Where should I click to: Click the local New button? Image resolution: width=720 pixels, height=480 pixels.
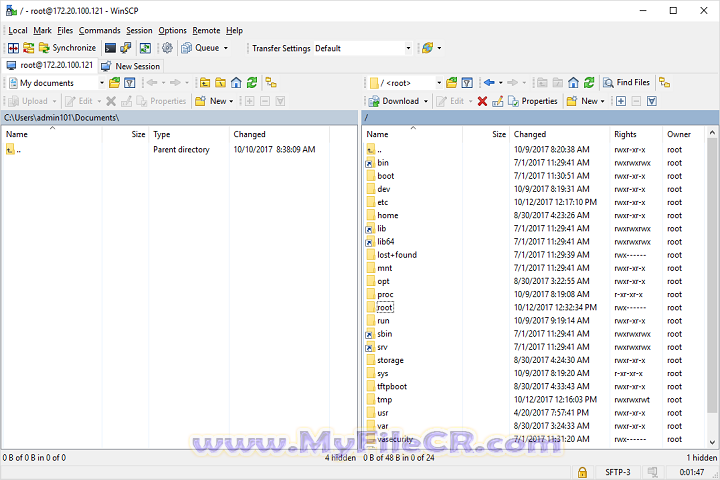tap(211, 101)
